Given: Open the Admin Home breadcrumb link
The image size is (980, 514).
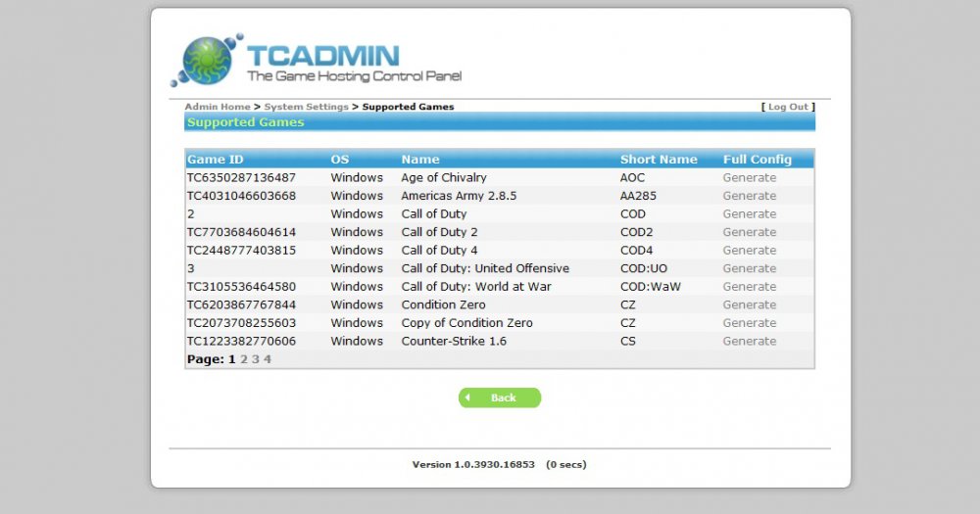Looking at the screenshot, I should [x=218, y=107].
